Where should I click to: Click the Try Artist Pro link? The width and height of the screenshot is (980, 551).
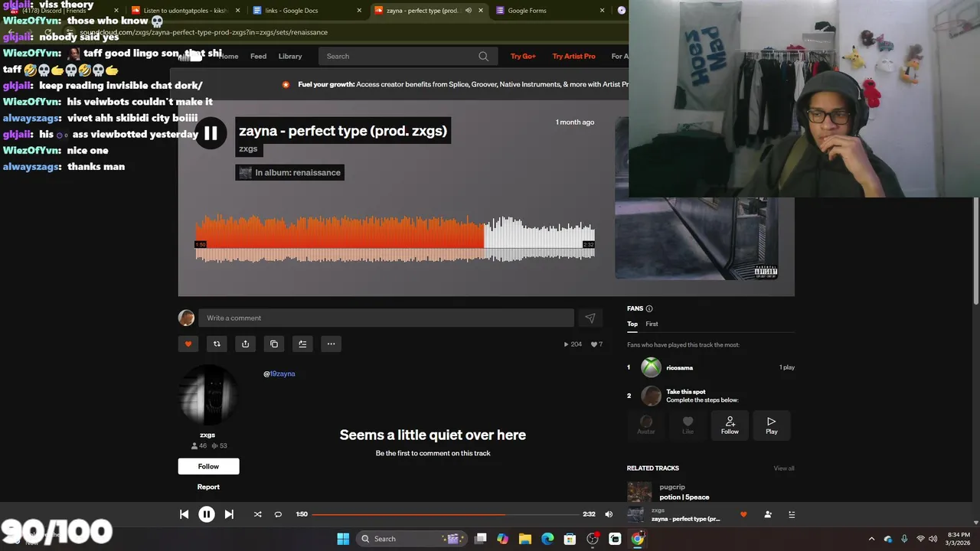(573, 56)
